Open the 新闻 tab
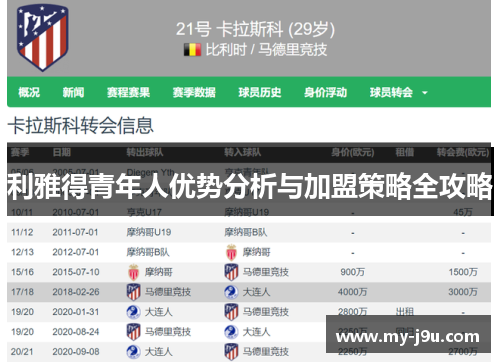 pos(73,92)
